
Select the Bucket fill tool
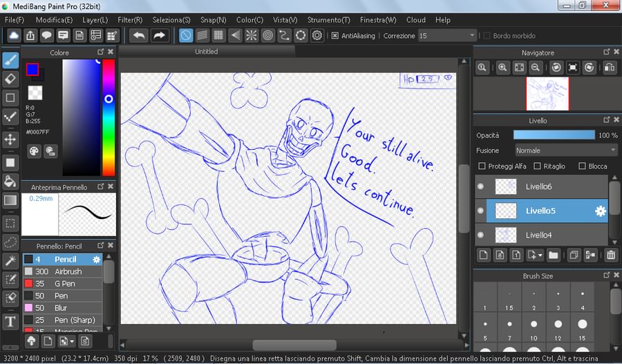[10, 182]
